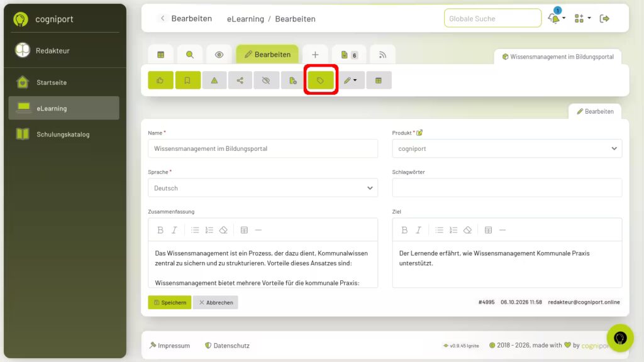Click the Schlagwörter input field

[507, 188]
